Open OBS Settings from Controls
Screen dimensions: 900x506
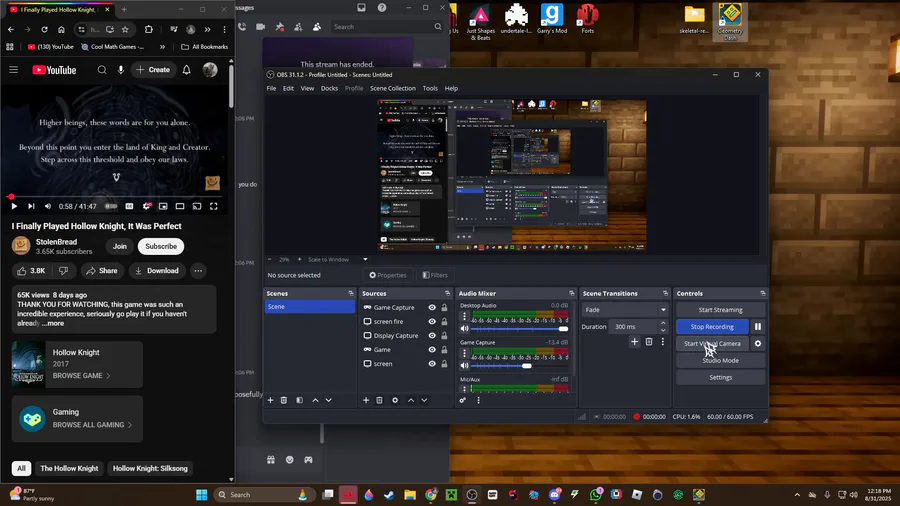[x=720, y=377]
